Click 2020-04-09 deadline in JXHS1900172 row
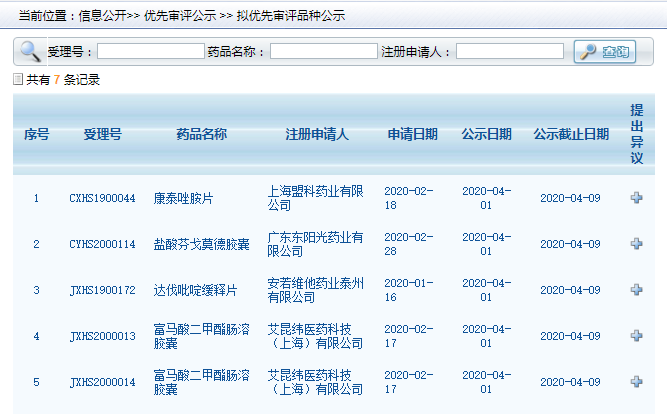This screenshot has width=667, height=414. point(570,290)
